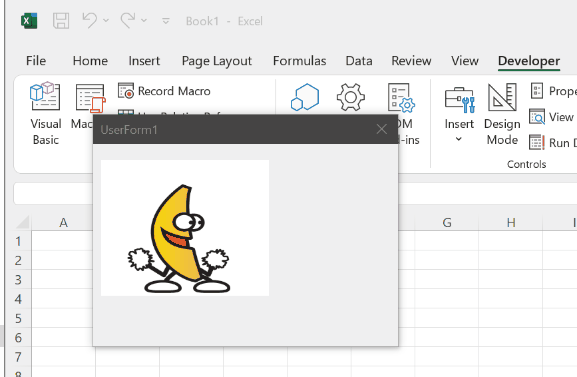This screenshot has width=577, height=377.
Task: Click the dancing banana image
Action: coord(185,228)
